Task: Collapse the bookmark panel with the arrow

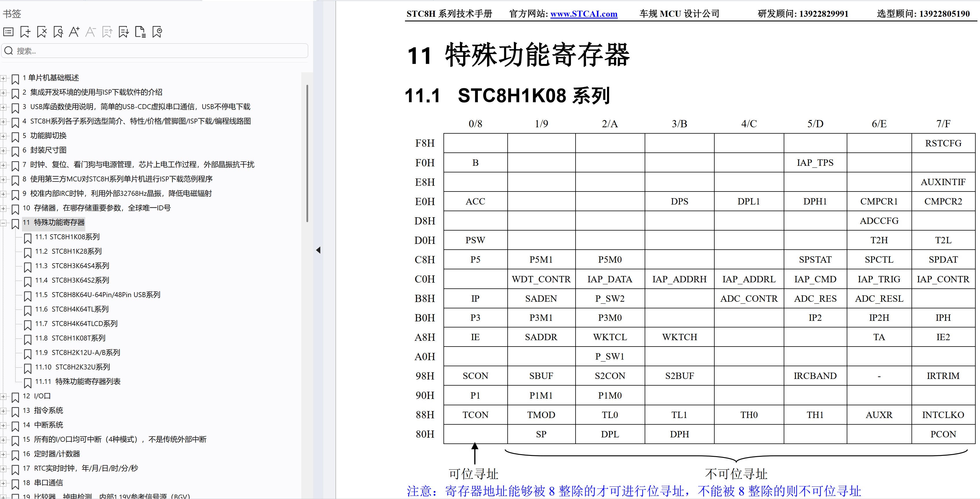Action: (x=318, y=250)
